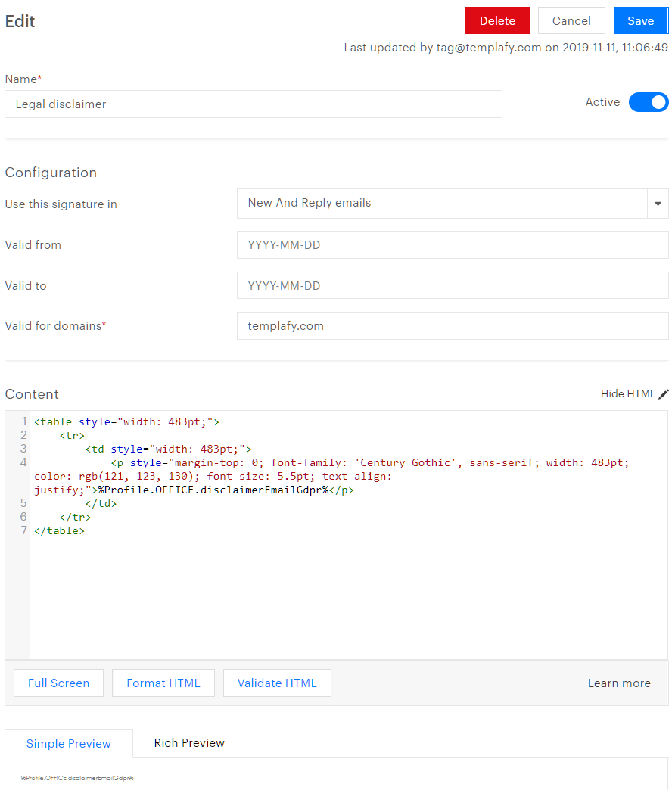Save the Legal disclaimer signature
The height and width of the screenshot is (790, 672).
[640, 20]
